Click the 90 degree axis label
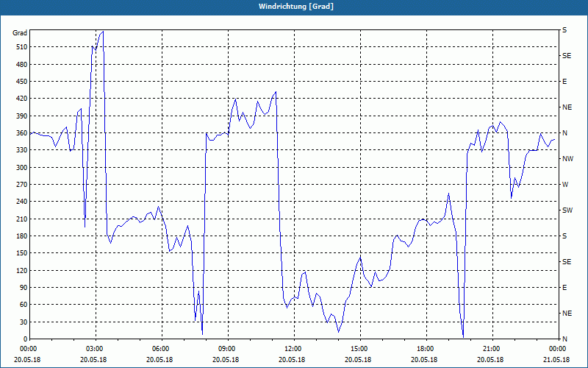Image resolution: width=588 pixels, height=368 pixels. pos(23,288)
